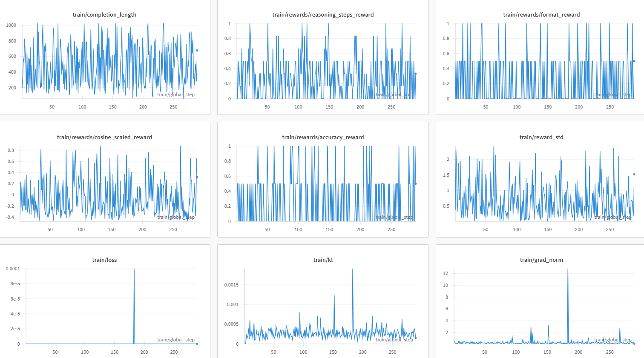
Task: Click the 0.0001 y-axis label in loss chart
Action: [x=13, y=269]
